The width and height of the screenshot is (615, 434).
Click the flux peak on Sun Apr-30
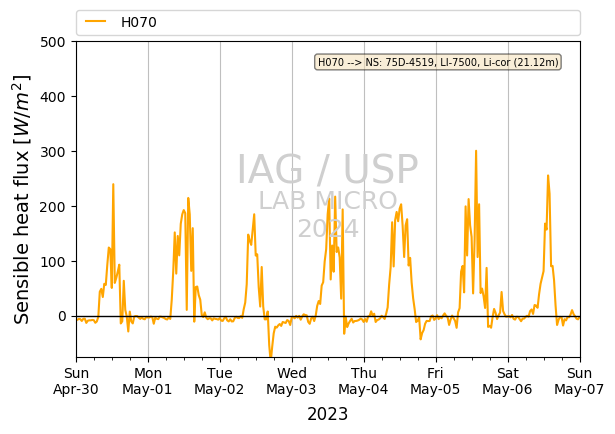pos(113,184)
